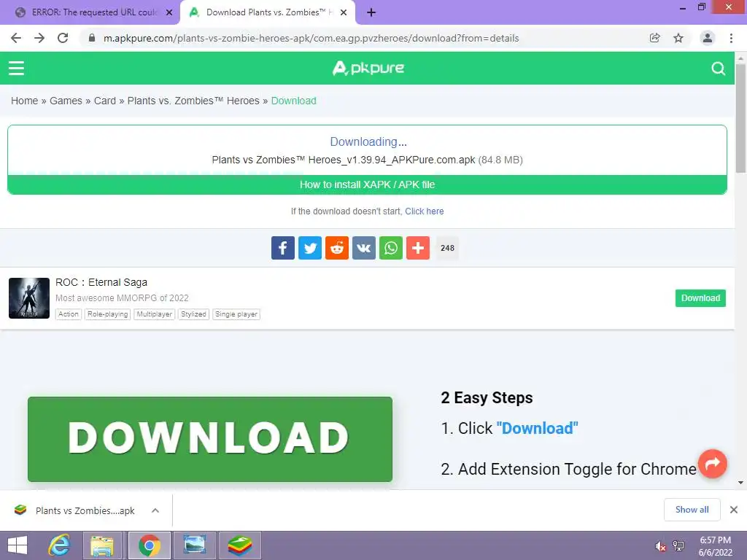Expand options for downloaded apk chevron

coord(155,510)
